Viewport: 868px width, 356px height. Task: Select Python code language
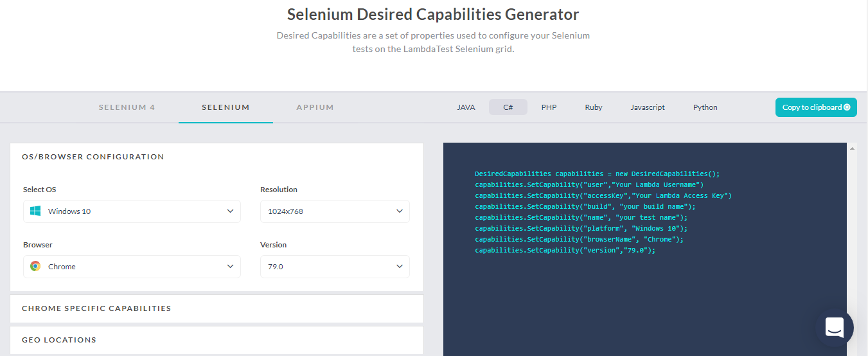[705, 107]
